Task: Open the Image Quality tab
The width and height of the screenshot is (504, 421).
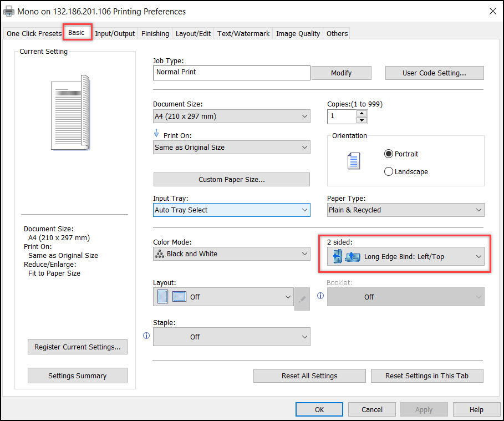Action: click(298, 33)
